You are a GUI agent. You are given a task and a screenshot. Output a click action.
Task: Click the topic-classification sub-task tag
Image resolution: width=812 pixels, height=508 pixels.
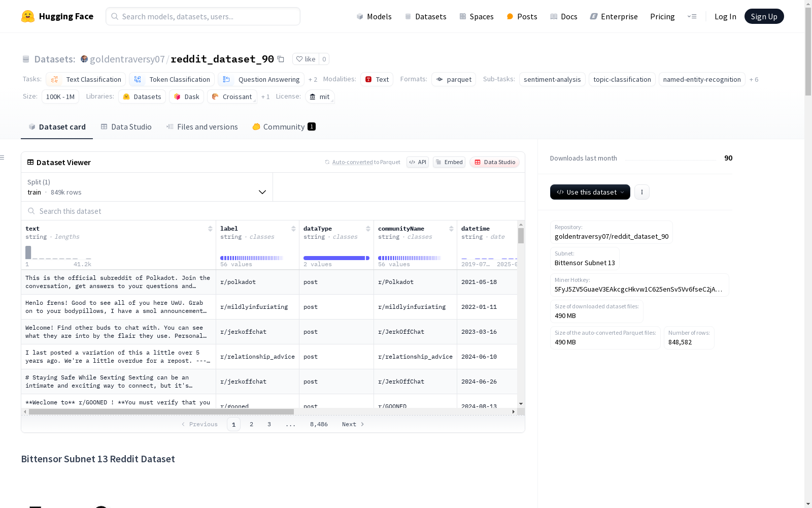click(622, 79)
